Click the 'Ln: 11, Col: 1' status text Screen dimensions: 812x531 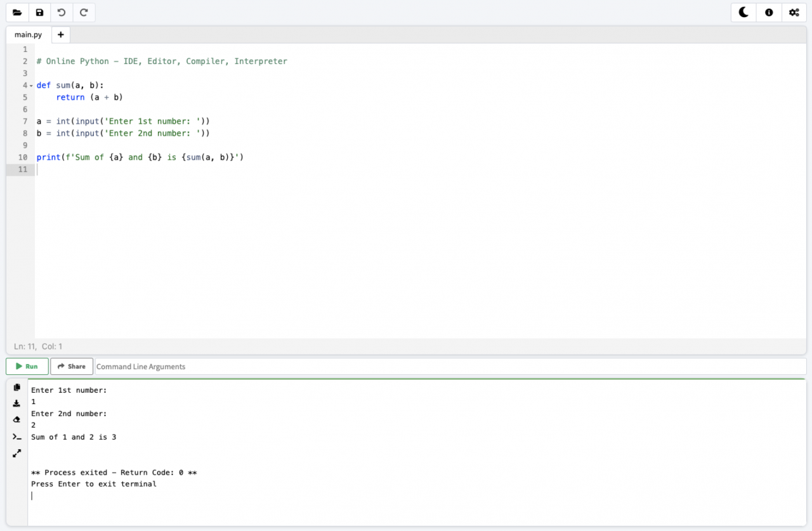(38, 346)
